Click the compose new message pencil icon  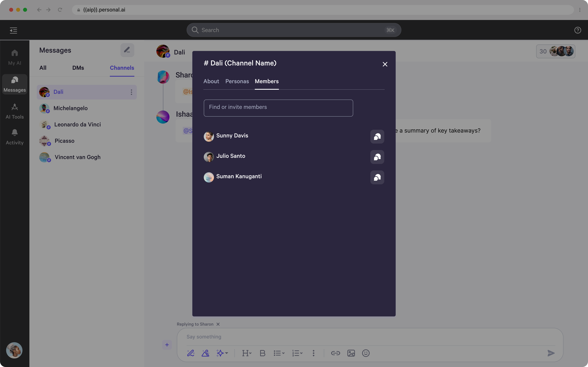[127, 50]
